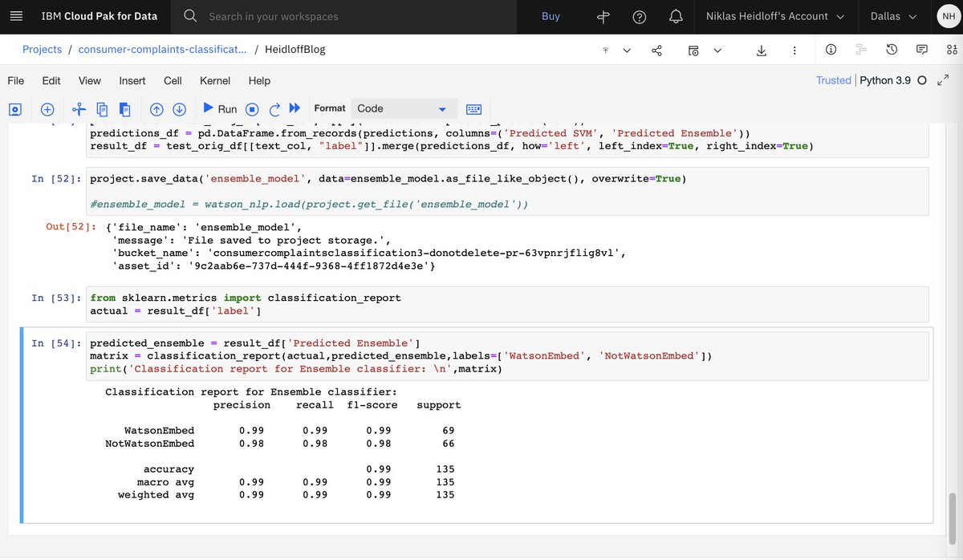Viewport: 963px width, 560px height.
Task: Expand notebook to full screen
Action: tap(943, 80)
